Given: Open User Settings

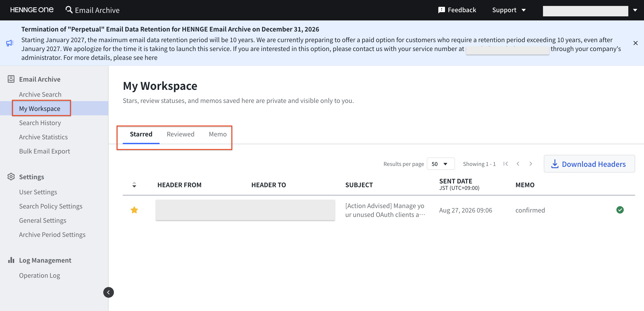Looking at the screenshot, I should click(x=38, y=192).
